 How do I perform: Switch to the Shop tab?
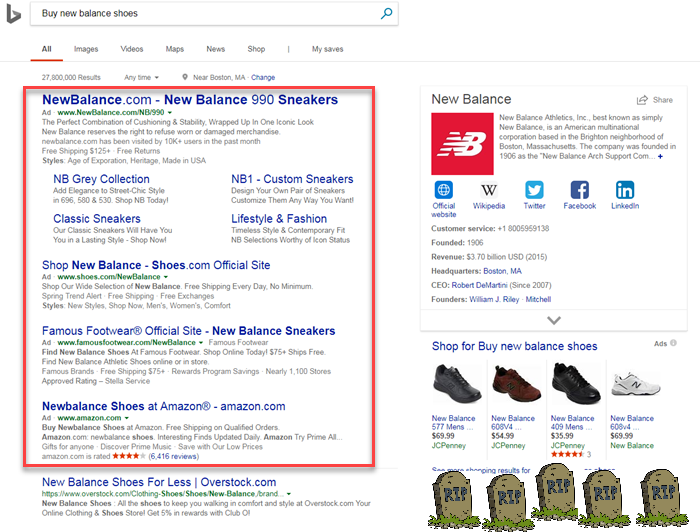tap(256, 49)
